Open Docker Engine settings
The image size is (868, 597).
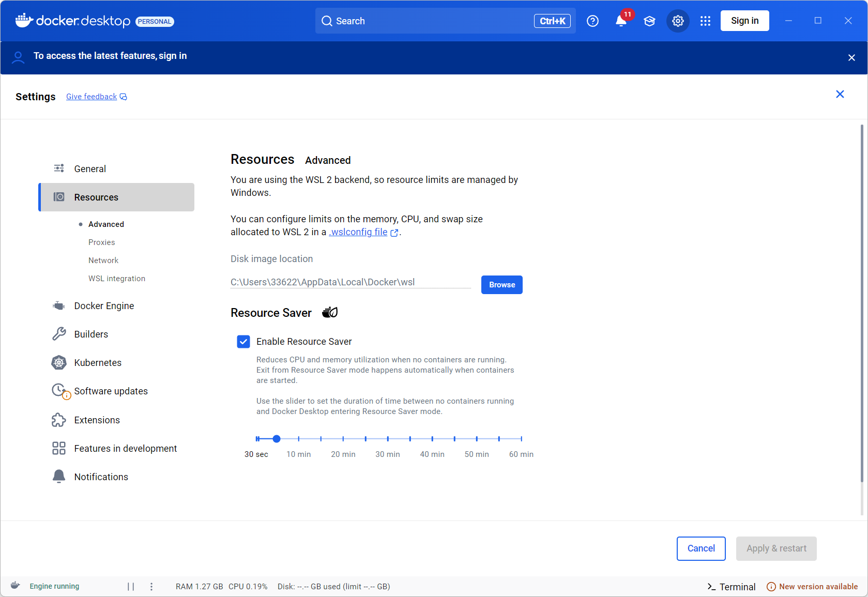[x=116, y=305]
